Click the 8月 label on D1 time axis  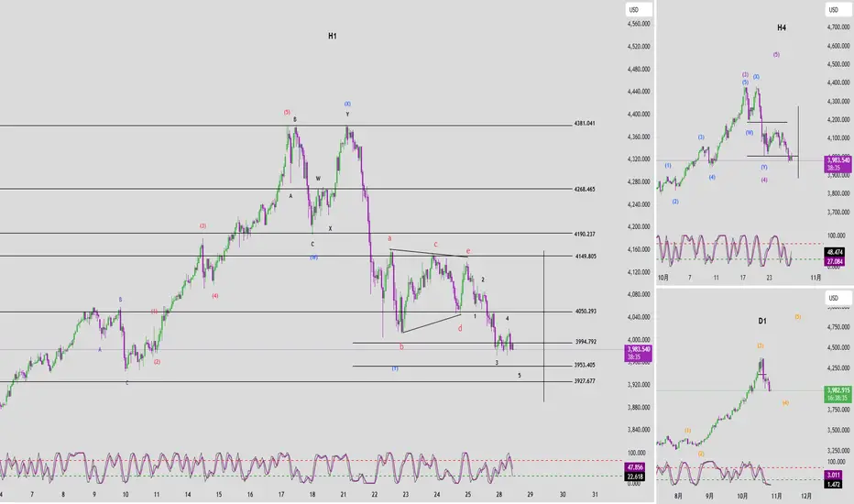[x=678, y=496]
